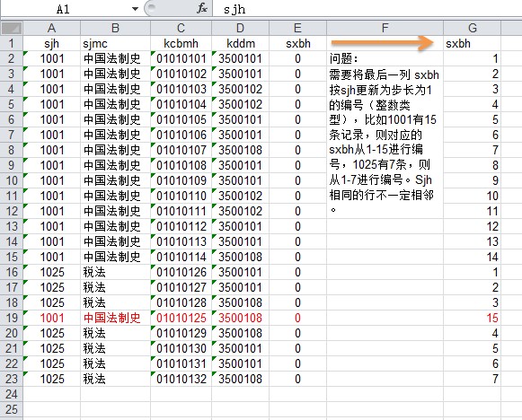522x420 pixels.
Task: Click 3500102 cell in row 4
Action: tap(240, 89)
